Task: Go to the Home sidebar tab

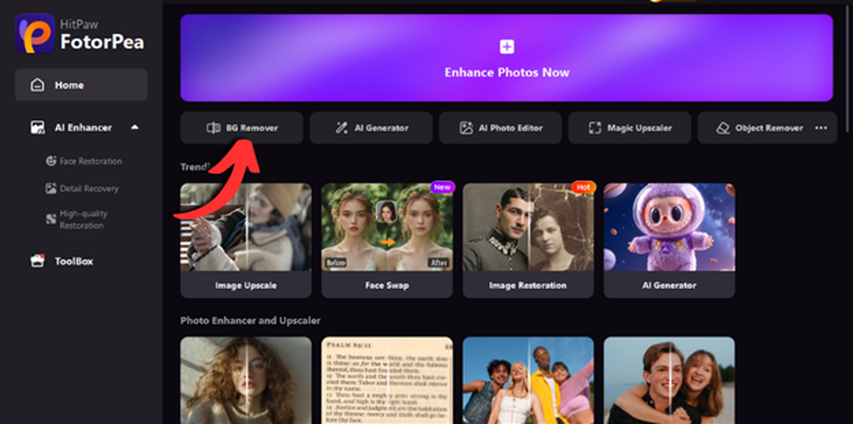Action: [x=81, y=85]
